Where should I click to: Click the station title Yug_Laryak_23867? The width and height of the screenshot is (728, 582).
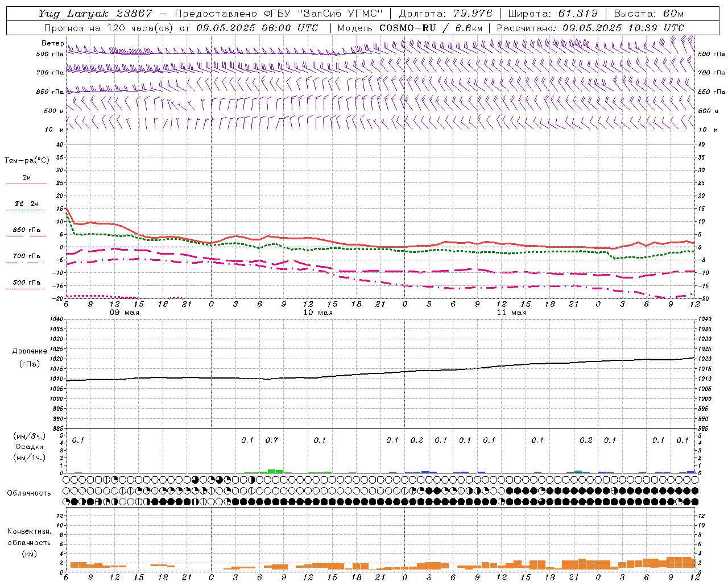tap(96, 14)
